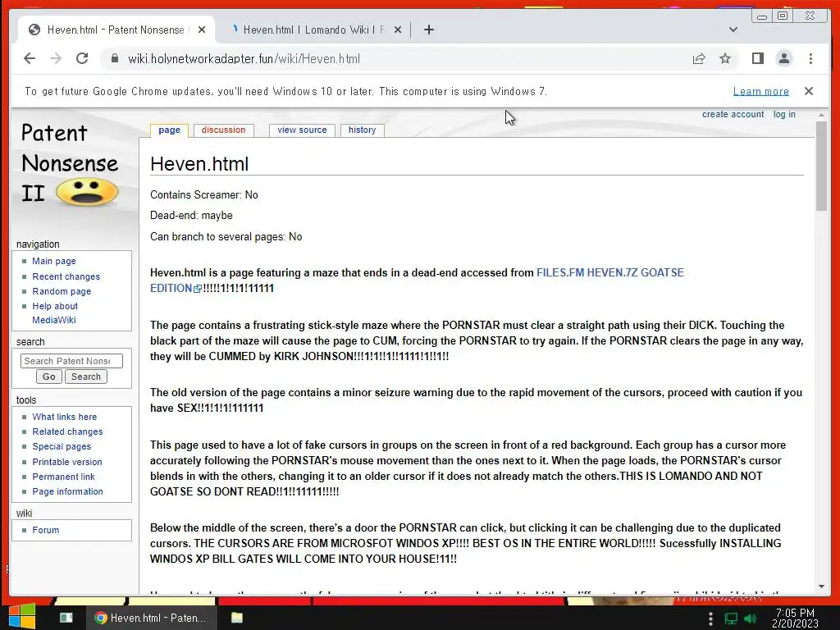Image resolution: width=840 pixels, height=630 pixels.
Task: Open Recent changes
Action: coord(66,276)
